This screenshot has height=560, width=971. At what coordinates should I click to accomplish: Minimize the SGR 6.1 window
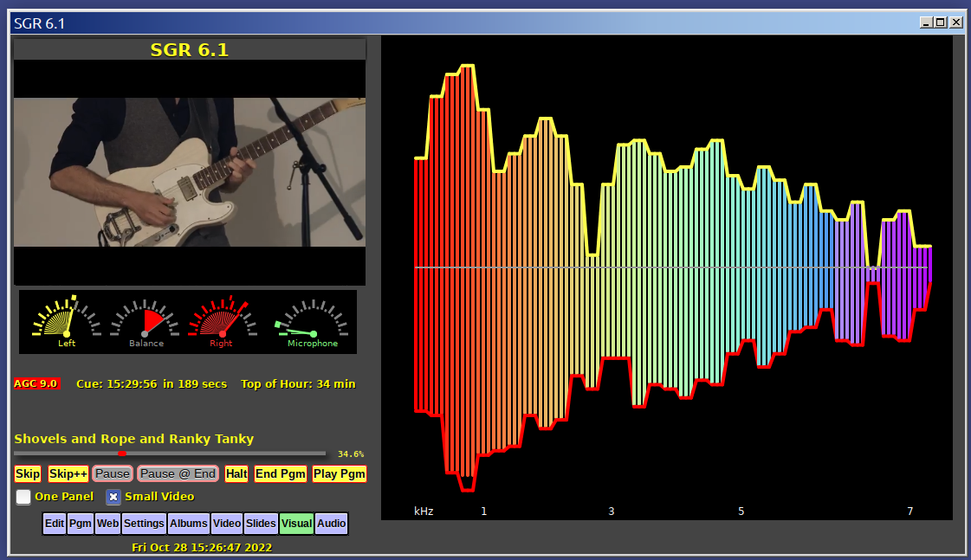click(927, 23)
